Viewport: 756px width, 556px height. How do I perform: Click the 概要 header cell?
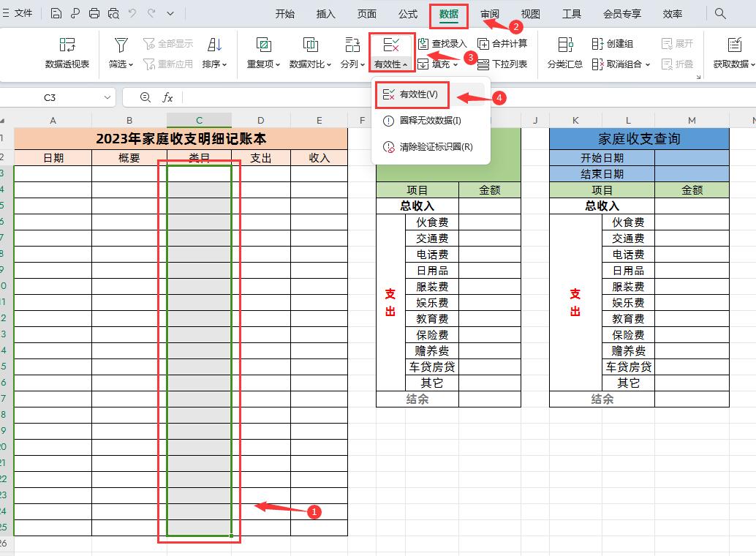pos(129,158)
